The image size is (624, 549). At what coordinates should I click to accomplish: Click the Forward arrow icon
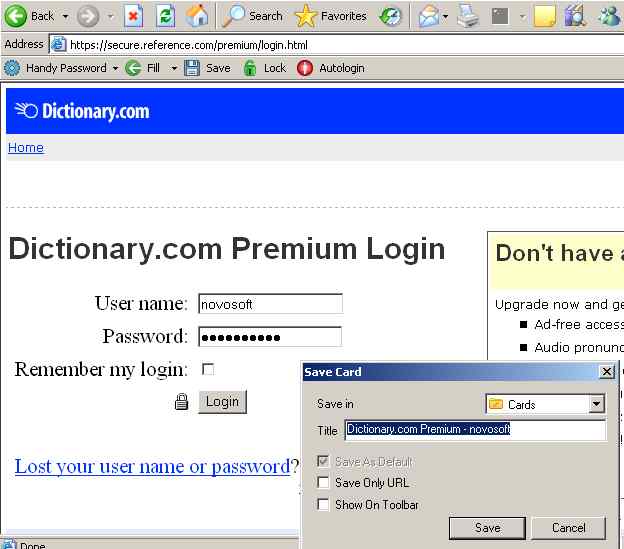88,17
